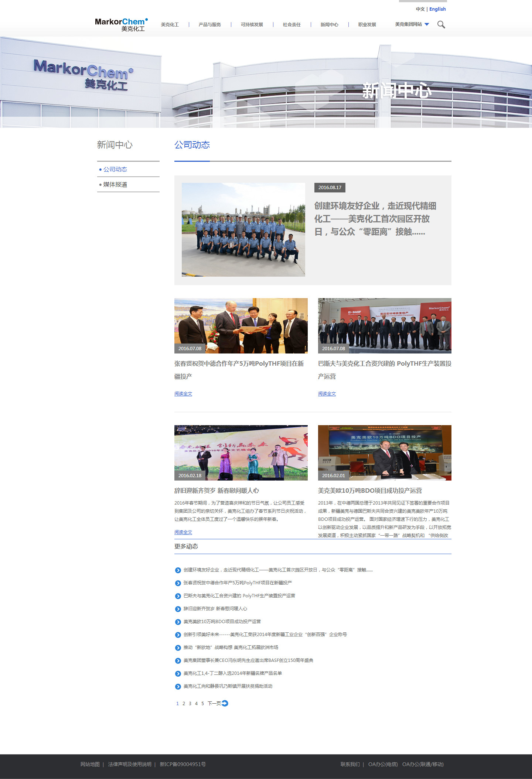Image resolution: width=532 pixels, height=779 pixels.
Task: Click the search magnifier icon in header
Action: tap(441, 25)
